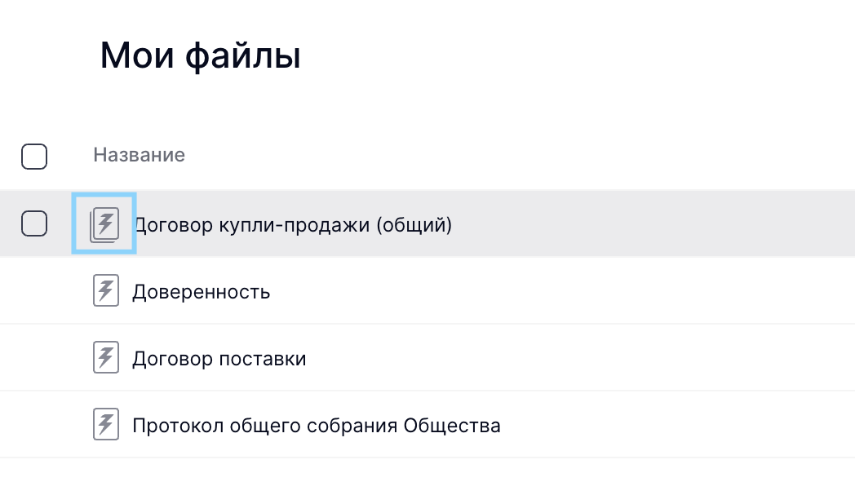Screen dimensions: 855x504
Task: Click the word (общий) in first file name
Action: (414, 224)
